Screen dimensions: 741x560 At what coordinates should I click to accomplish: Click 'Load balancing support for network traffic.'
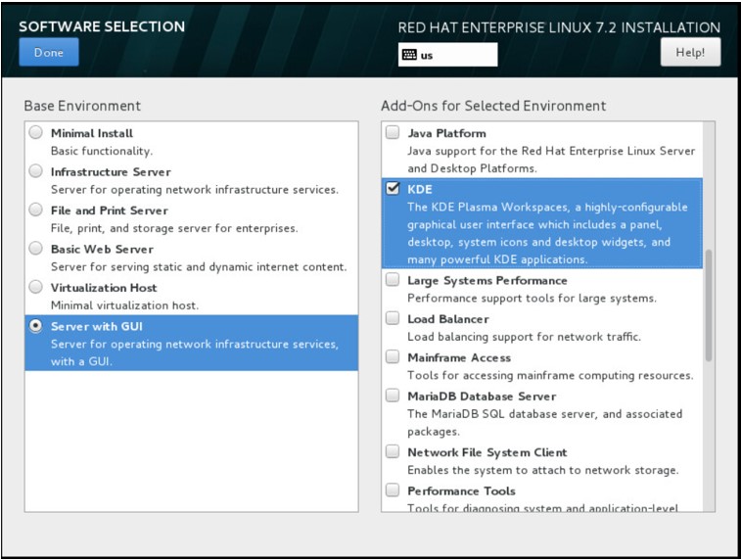pos(525,337)
